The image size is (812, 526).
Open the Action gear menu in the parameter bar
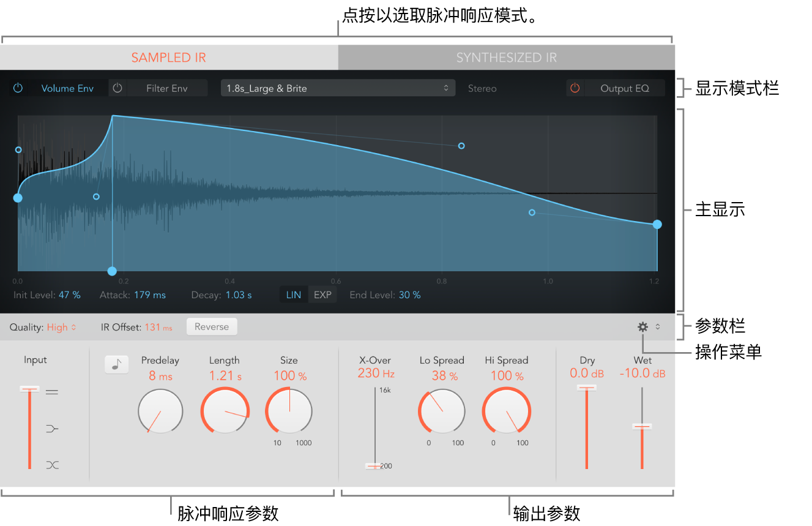click(x=643, y=326)
